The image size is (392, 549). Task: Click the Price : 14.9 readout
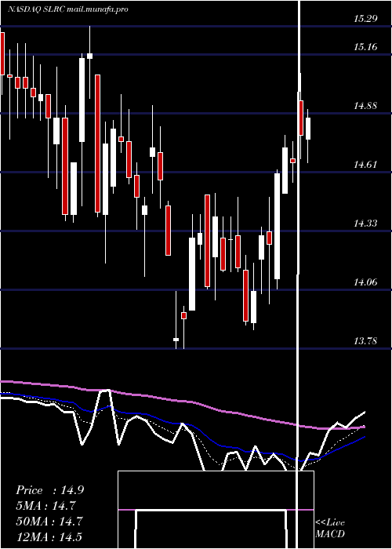coord(49,490)
